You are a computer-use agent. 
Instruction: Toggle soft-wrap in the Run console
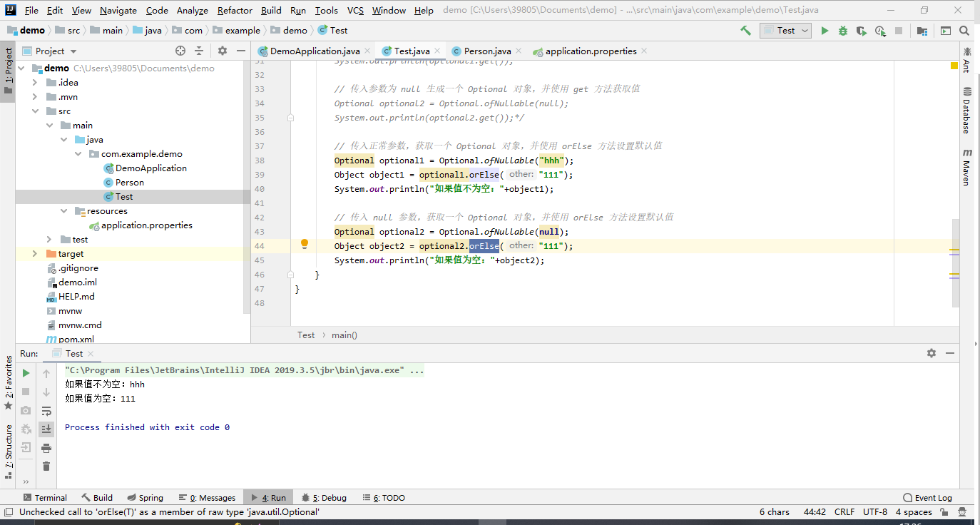pyautogui.click(x=46, y=410)
